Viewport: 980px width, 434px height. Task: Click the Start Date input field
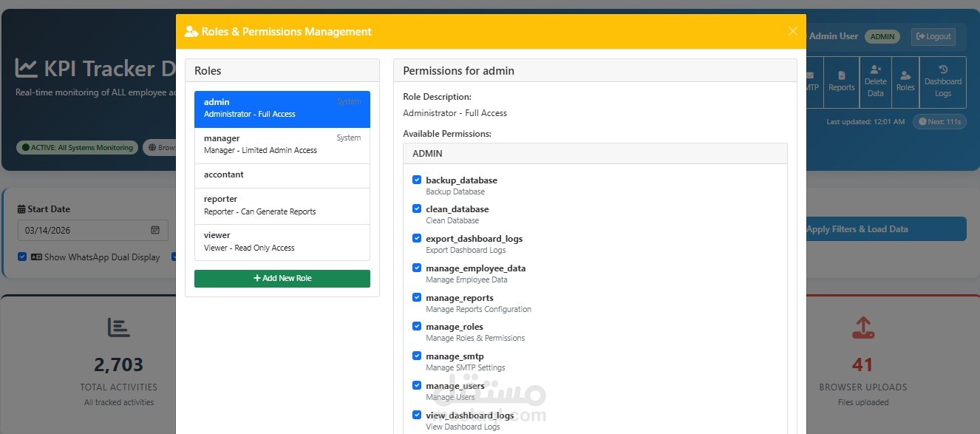[93, 230]
